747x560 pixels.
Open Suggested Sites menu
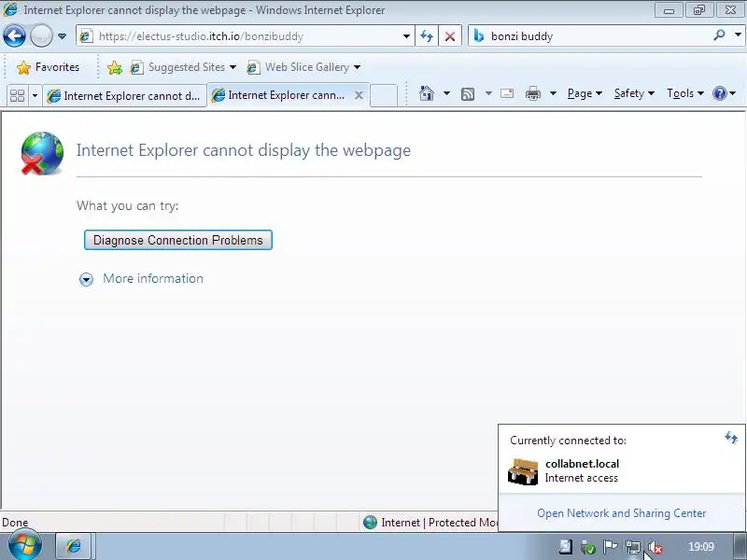coord(183,67)
